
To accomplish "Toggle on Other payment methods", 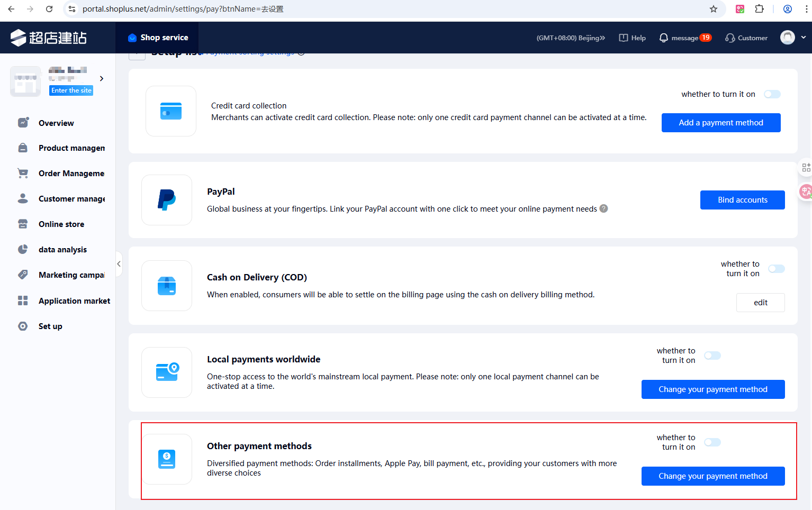I will pyautogui.click(x=712, y=442).
